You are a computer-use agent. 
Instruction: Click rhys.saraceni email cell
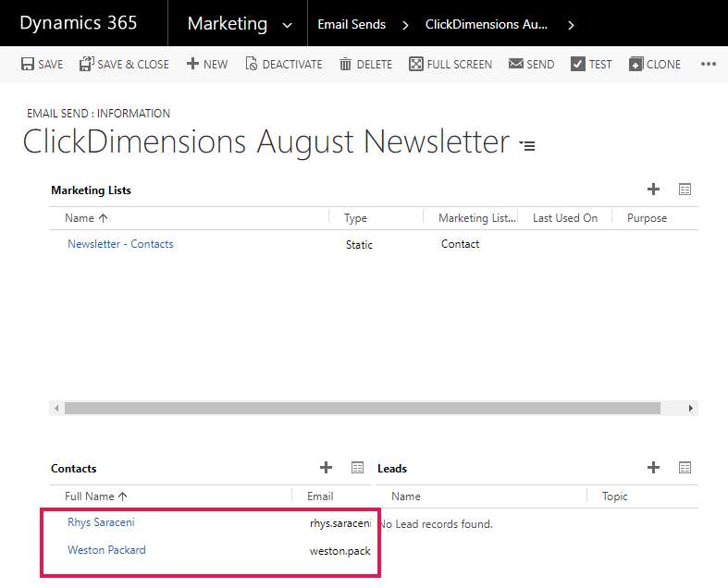[x=340, y=523]
